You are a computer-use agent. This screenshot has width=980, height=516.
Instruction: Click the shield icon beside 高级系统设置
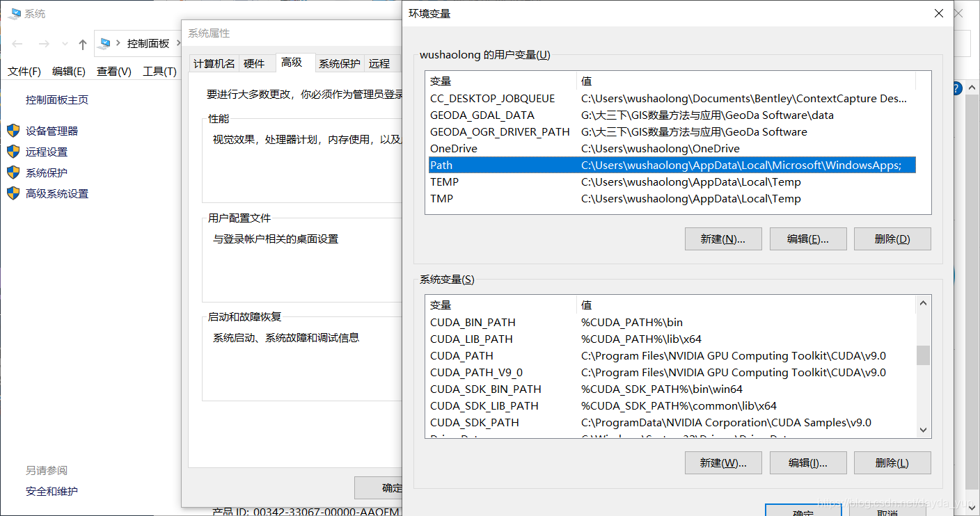coord(13,193)
